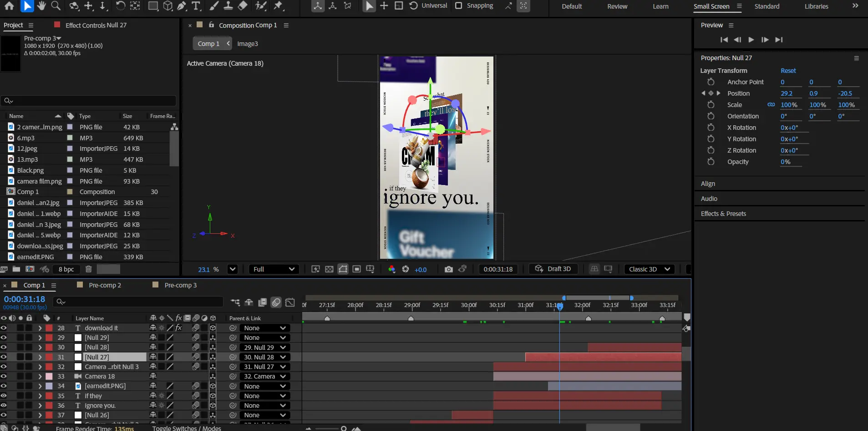Expand the Null 27 layer properties
The height and width of the screenshot is (431, 868).
[40, 357]
